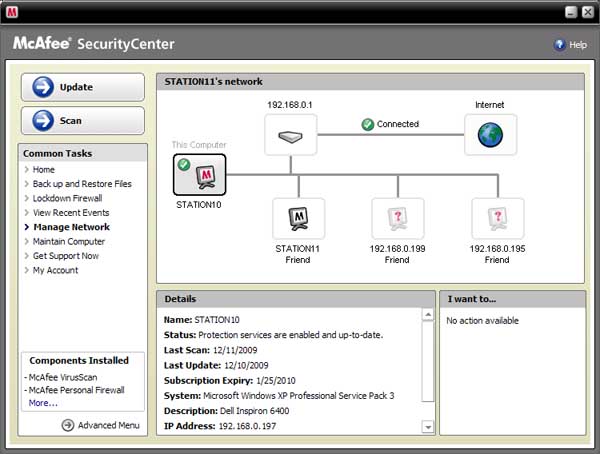Select Maintain Computer in Common Tasks
600x454 pixels.
(68, 241)
